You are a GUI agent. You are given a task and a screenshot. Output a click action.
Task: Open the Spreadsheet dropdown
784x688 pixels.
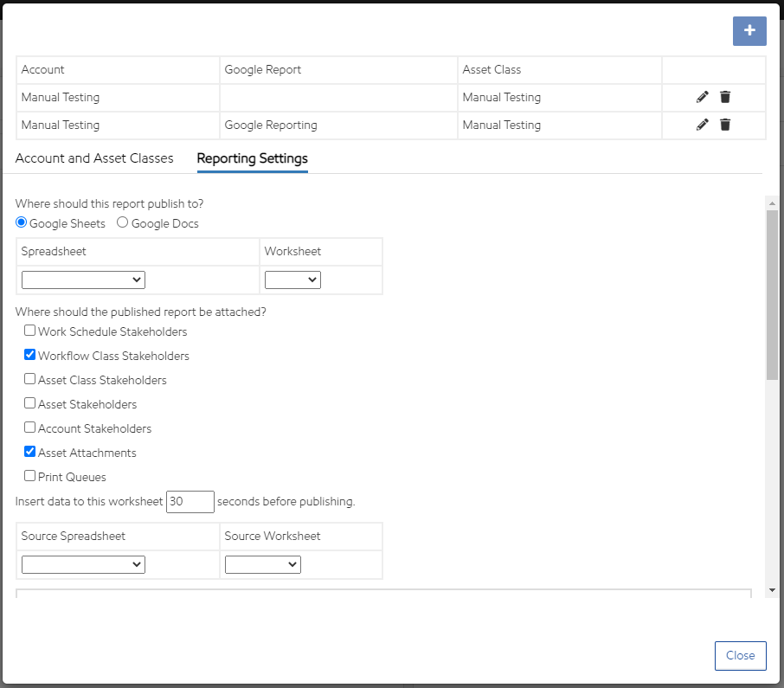(x=83, y=280)
